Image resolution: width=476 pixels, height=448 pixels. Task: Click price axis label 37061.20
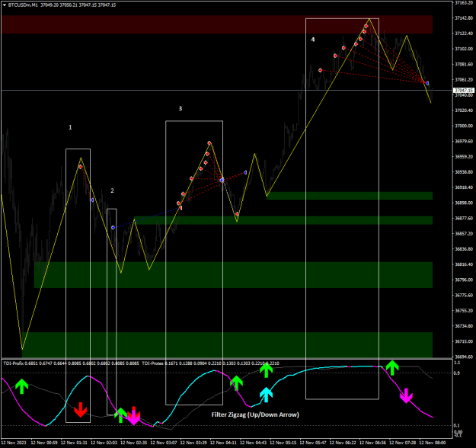(x=464, y=79)
